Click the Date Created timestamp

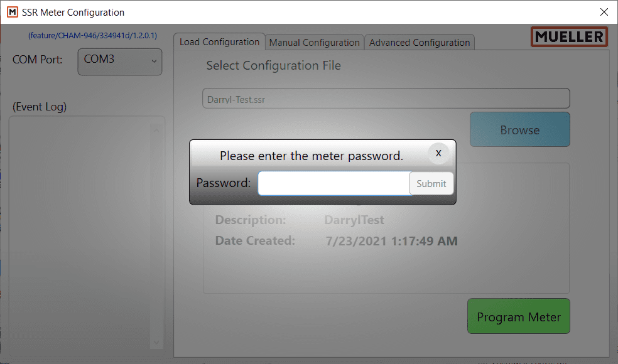pyautogui.click(x=392, y=241)
